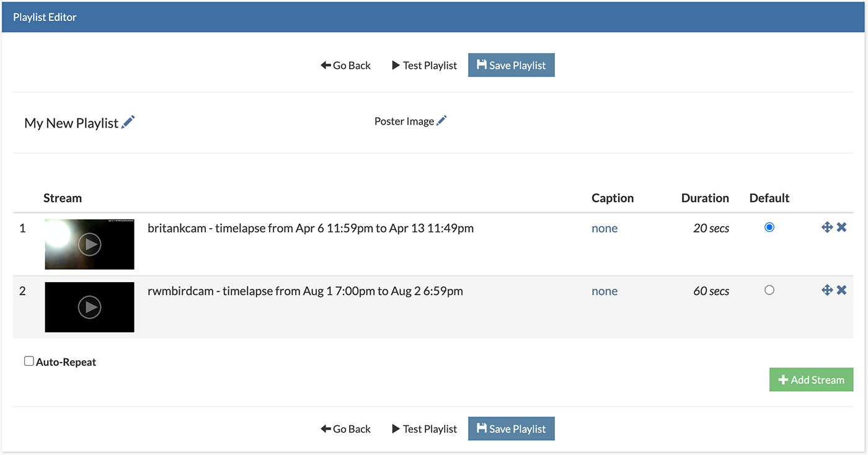Open the rwmbirdcam timelapse thumbnail
Viewport: 868px width, 455px height.
click(90, 307)
